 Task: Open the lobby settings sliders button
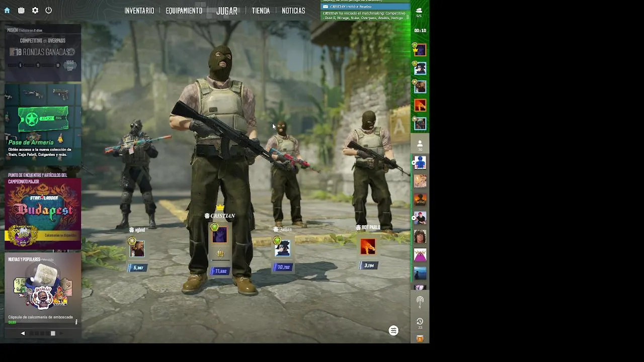point(393,330)
